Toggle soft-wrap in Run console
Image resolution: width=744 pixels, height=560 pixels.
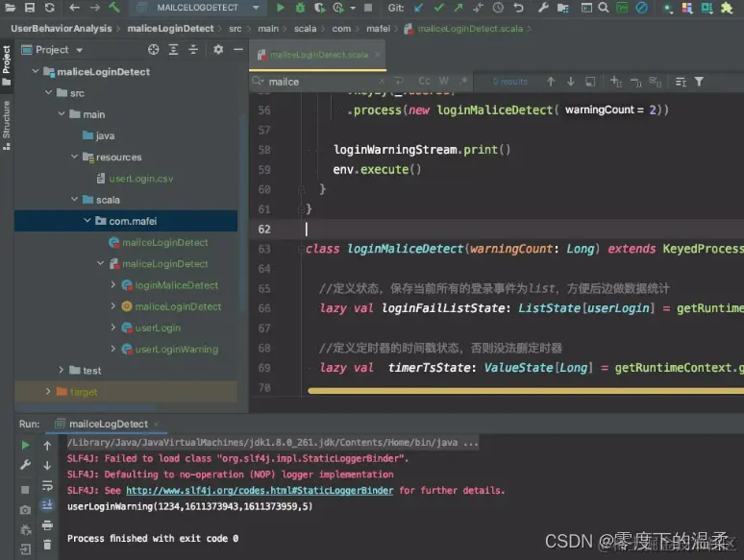pos(47,485)
